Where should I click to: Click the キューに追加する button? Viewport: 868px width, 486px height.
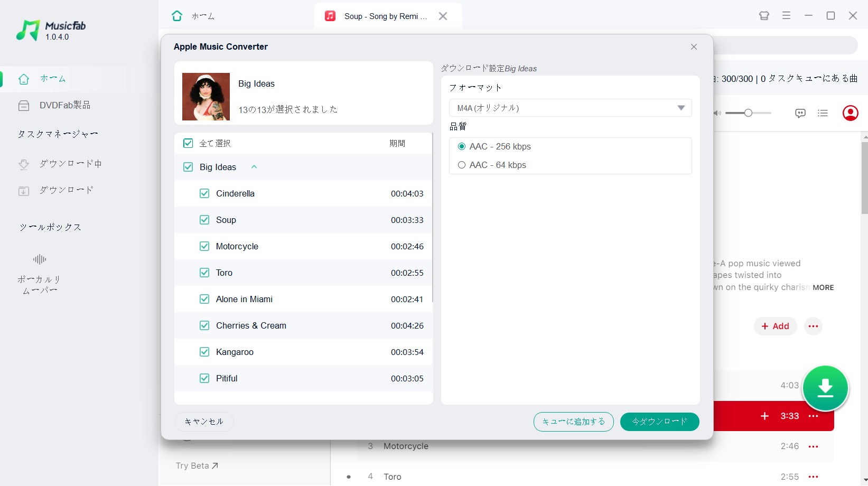pos(573,422)
